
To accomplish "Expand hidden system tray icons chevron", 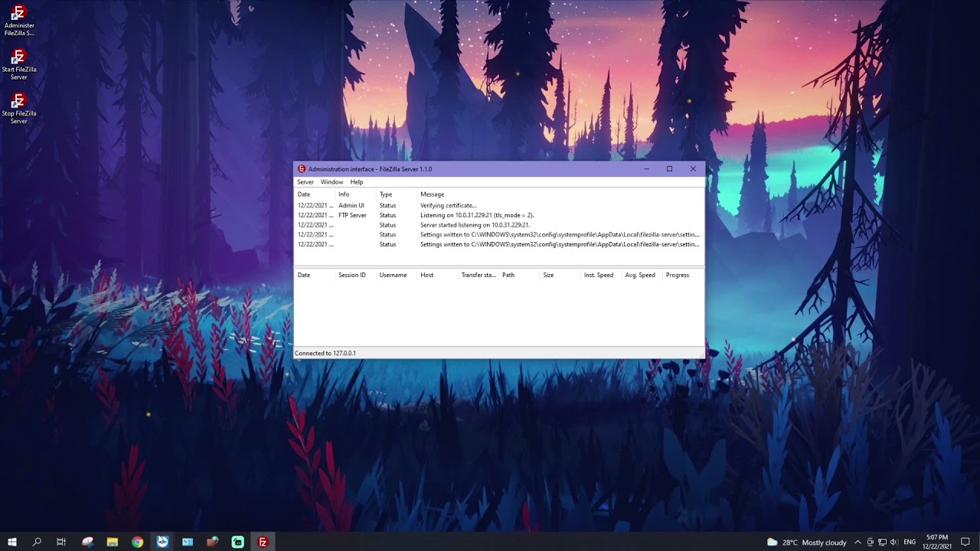I will (857, 542).
